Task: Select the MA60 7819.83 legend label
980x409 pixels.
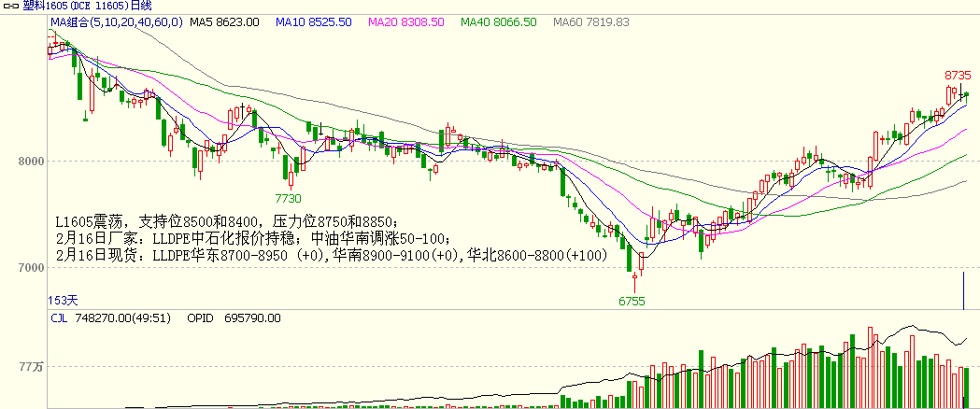Action: (x=591, y=22)
